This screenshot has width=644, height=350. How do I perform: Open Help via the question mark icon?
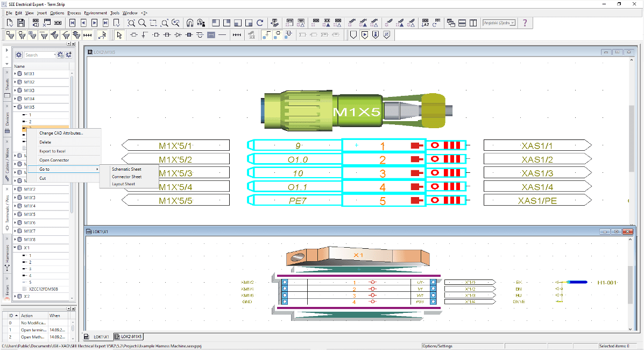pos(525,23)
